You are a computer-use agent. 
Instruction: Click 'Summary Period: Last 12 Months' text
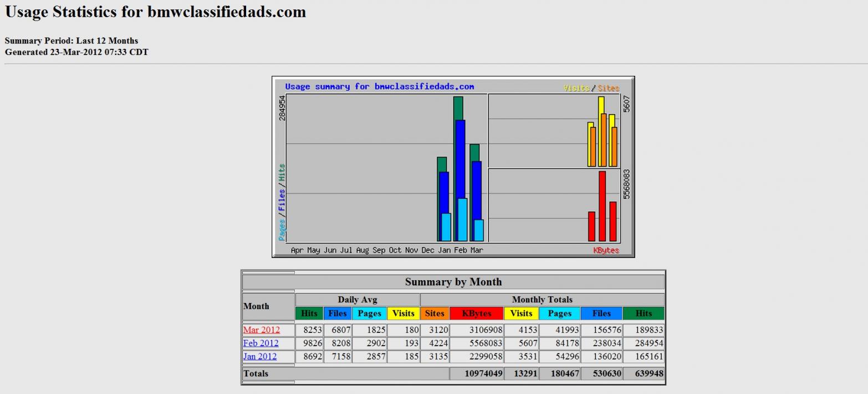pyautogui.click(x=72, y=41)
